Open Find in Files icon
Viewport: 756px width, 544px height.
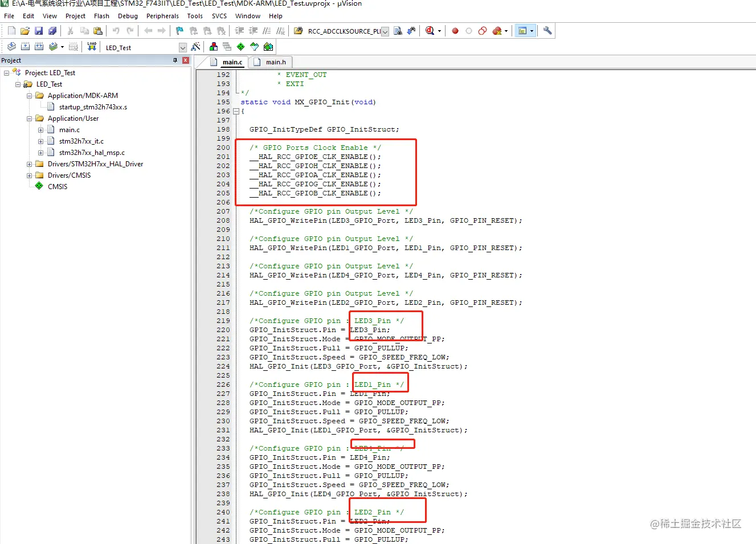(298, 31)
